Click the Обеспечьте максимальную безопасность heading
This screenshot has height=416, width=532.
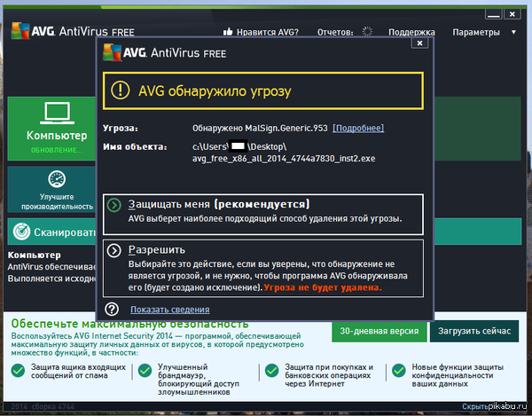[x=129, y=324]
